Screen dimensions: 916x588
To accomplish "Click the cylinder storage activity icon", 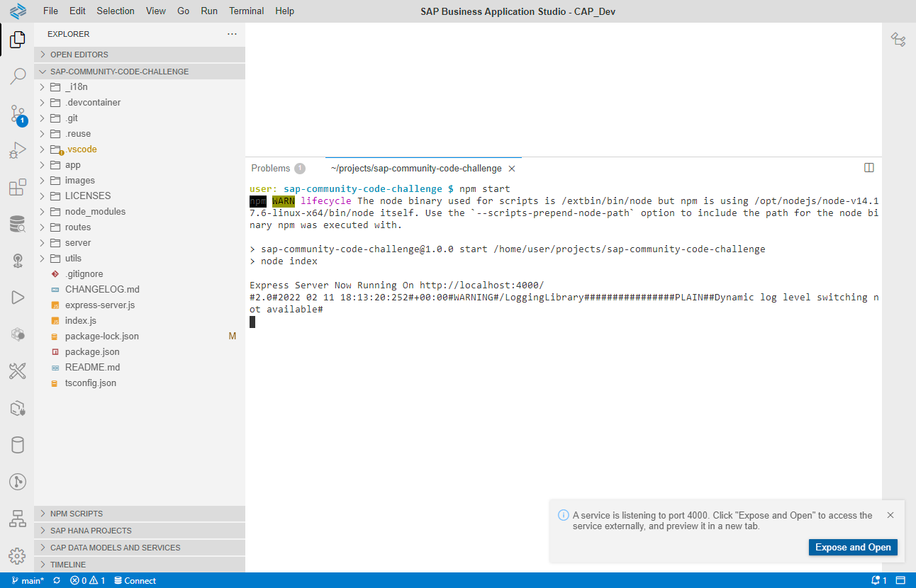I will (18, 445).
